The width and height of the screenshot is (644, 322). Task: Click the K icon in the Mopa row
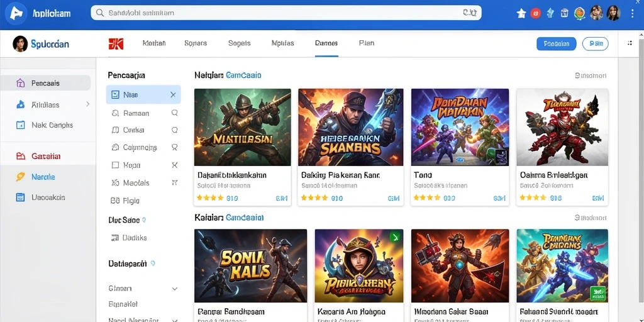point(175,165)
